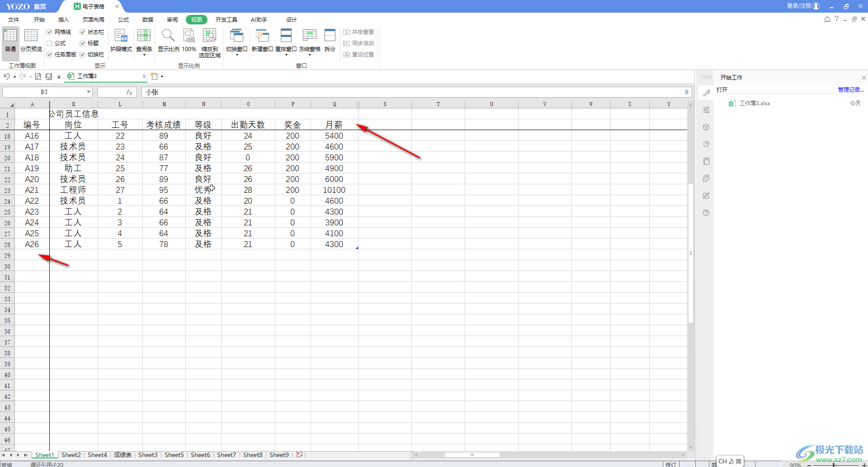Open the 插入 insert ribbon tab

click(x=64, y=20)
